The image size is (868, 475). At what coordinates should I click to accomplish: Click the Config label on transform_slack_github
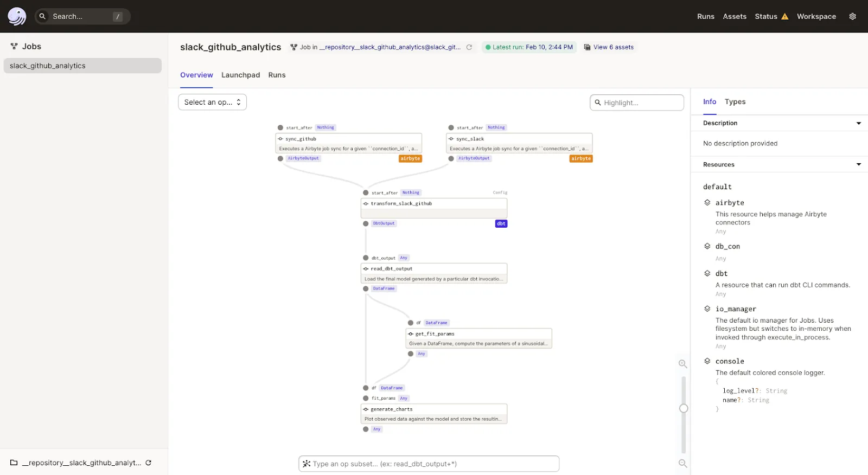[x=500, y=192]
